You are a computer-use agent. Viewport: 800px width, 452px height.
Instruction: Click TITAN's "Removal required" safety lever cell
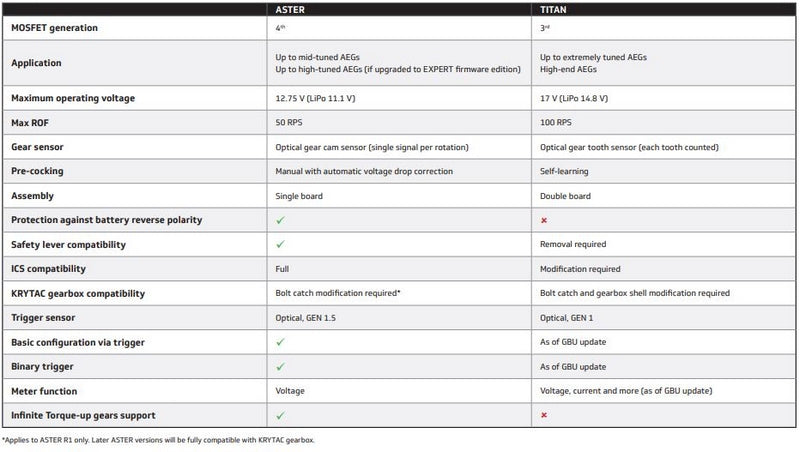[x=574, y=244]
